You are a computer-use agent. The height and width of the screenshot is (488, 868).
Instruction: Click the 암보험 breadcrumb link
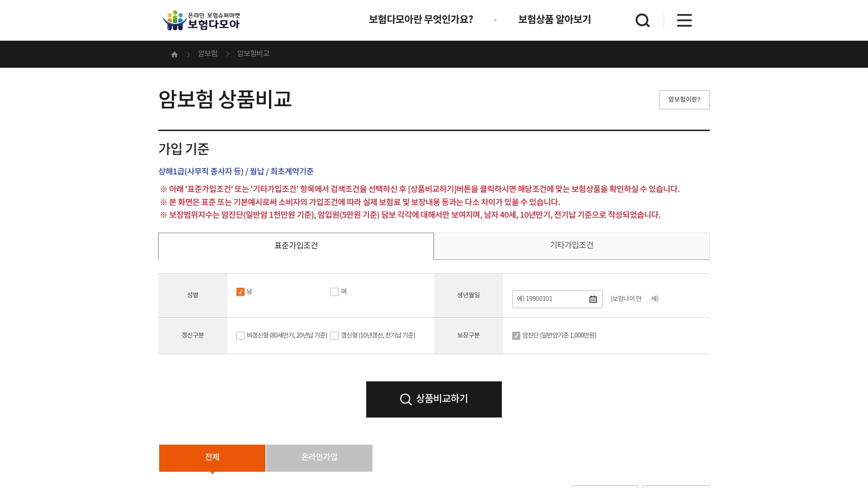tap(208, 54)
